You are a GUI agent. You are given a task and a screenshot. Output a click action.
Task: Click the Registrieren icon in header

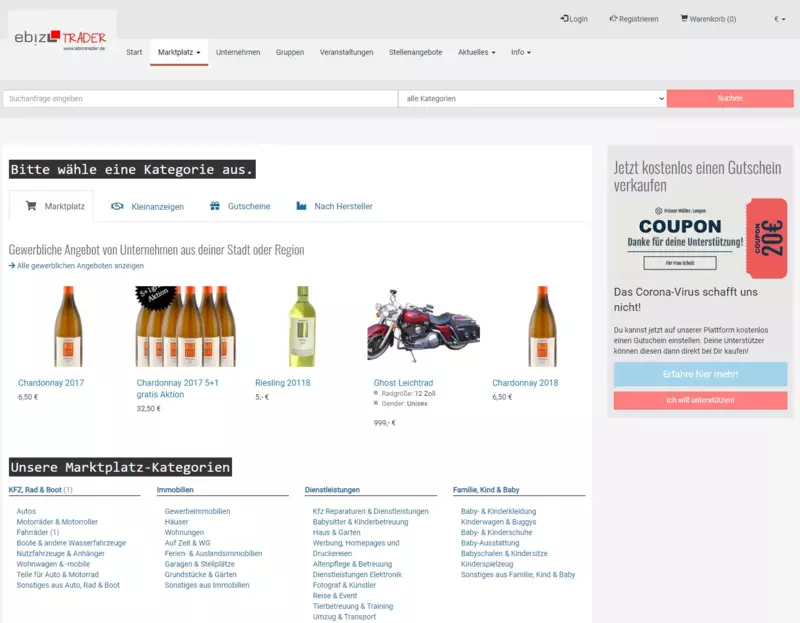(x=614, y=18)
